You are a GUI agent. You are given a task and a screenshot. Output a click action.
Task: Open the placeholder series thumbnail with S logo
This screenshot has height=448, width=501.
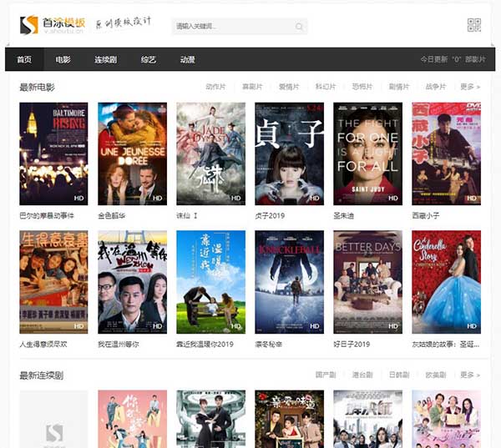pos(53,419)
